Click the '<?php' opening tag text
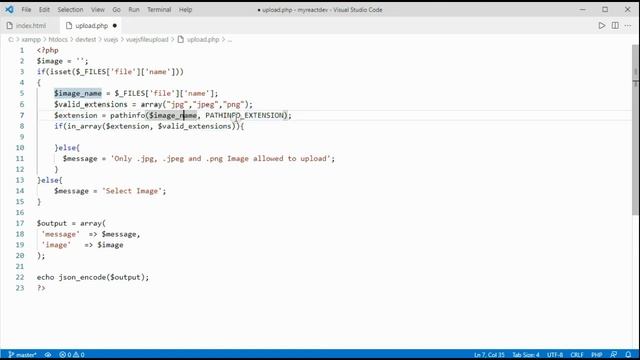Image resolution: width=640 pixels, height=360 pixels. (48, 50)
